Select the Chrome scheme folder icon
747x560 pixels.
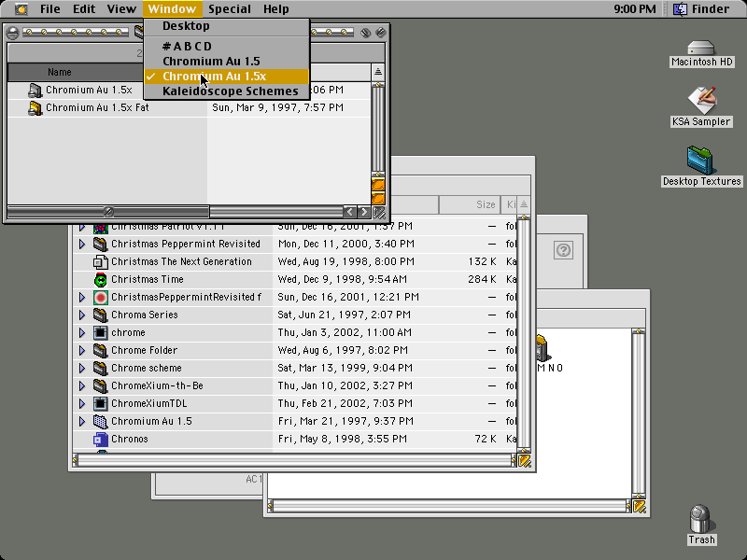pyautogui.click(x=100, y=369)
